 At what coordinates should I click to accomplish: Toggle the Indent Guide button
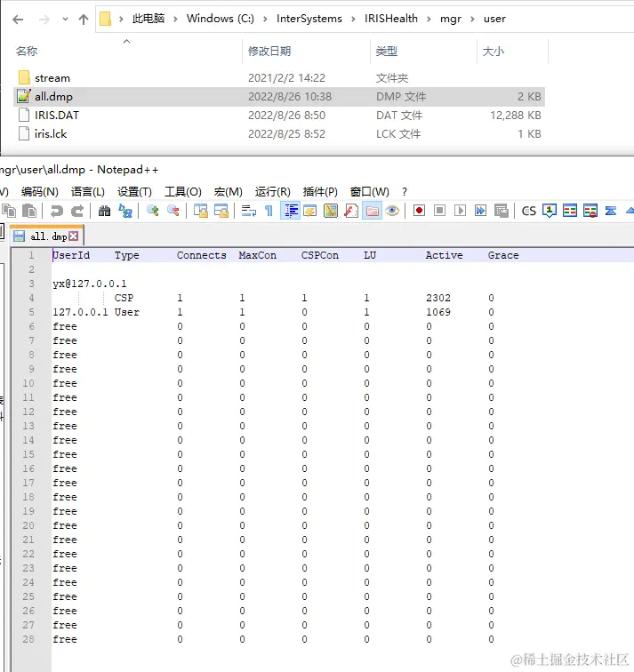coord(291,211)
